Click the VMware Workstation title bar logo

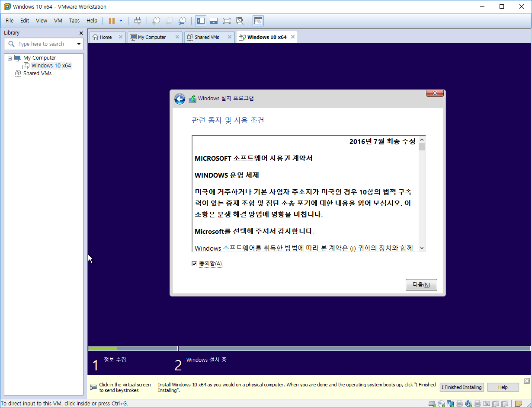[x=7, y=6]
